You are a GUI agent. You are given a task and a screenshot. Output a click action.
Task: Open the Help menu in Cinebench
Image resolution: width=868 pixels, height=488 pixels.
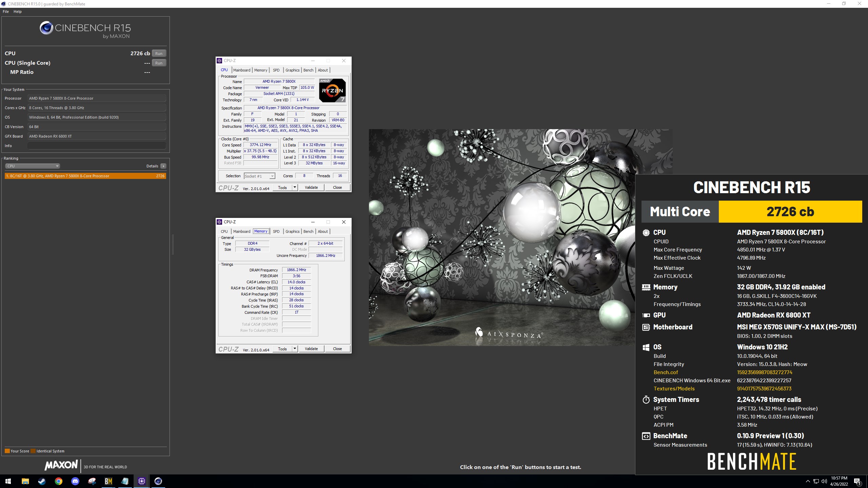tap(18, 12)
